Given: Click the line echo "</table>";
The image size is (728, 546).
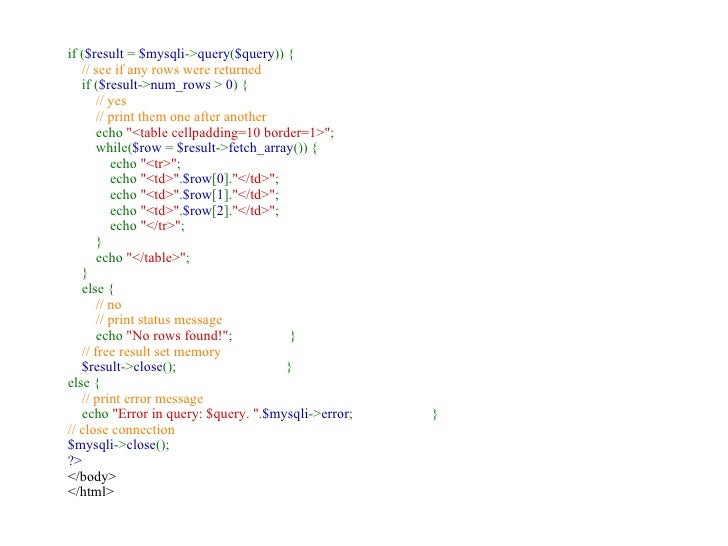Looking at the screenshot, I should tap(143, 258).
